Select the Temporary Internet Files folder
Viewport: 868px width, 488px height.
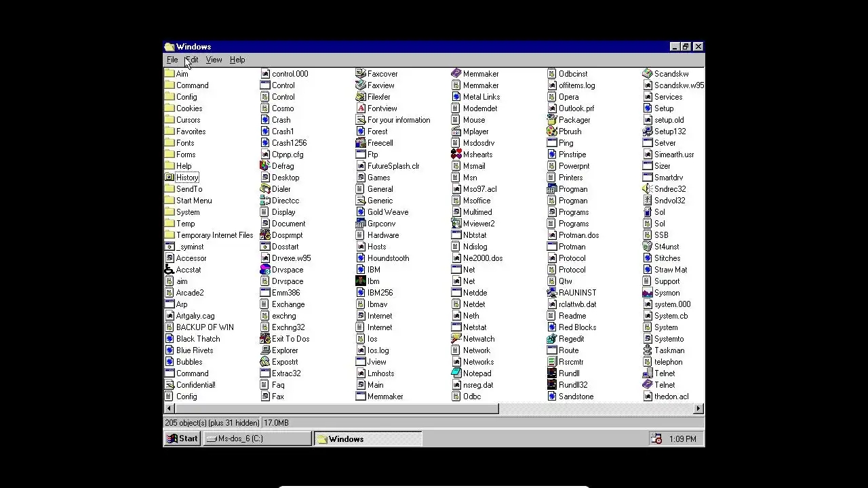point(209,235)
